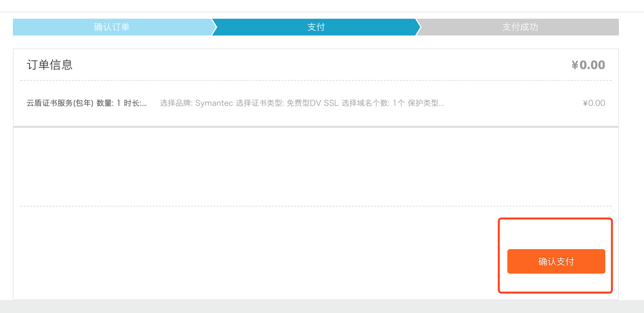Viewport: 644px width, 313px height.
Task: Click the 免费型DV SSL certificate type text
Action: tap(313, 103)
